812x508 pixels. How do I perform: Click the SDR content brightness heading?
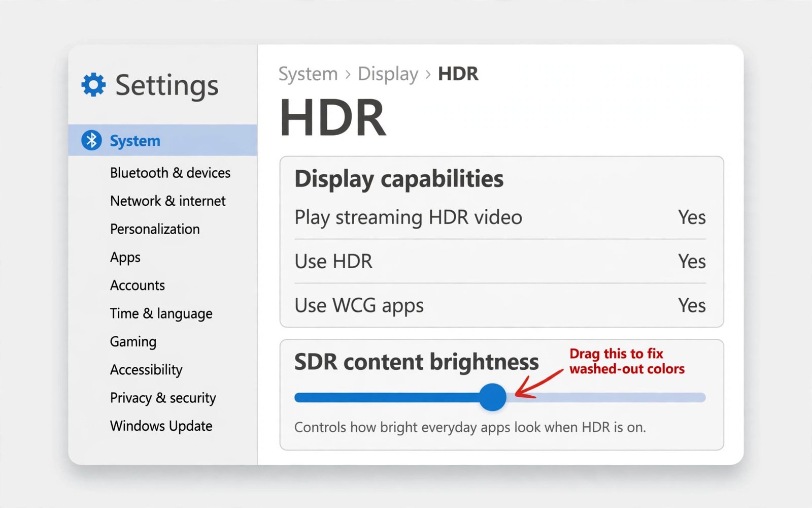(416, 362)
